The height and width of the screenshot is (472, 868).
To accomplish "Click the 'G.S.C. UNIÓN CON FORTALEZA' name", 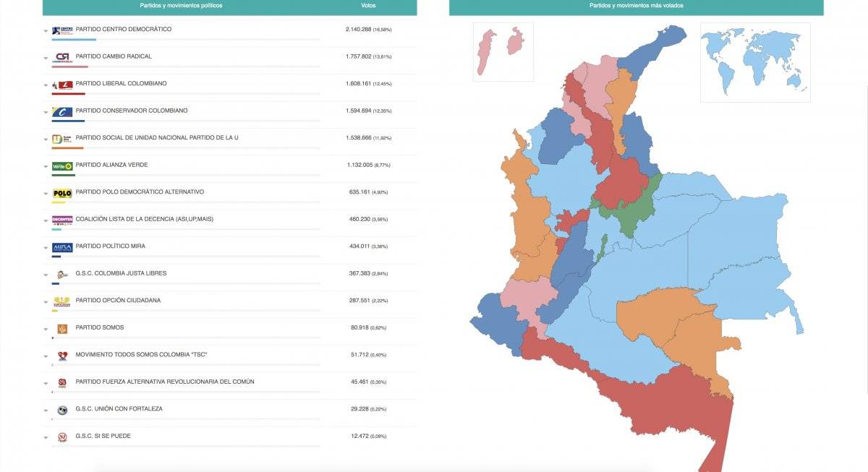I will click(119, 409).
